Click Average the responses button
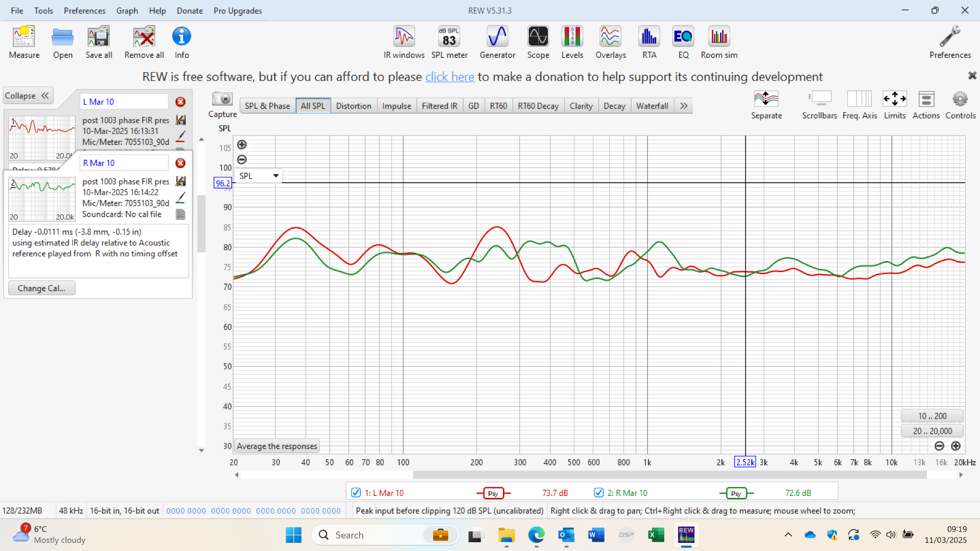Screen dimensions: 980x551 tap(277, 446)
